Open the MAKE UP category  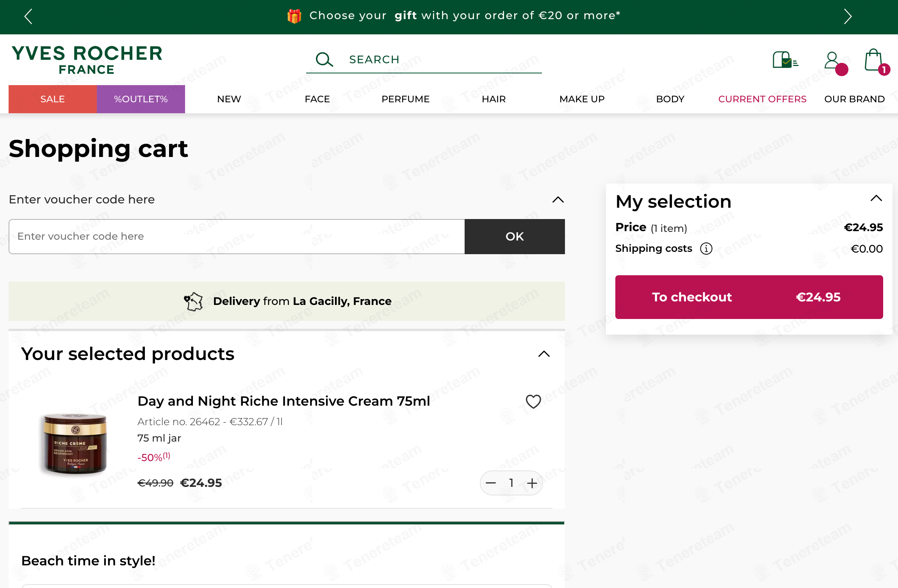(x=582, y=99)
